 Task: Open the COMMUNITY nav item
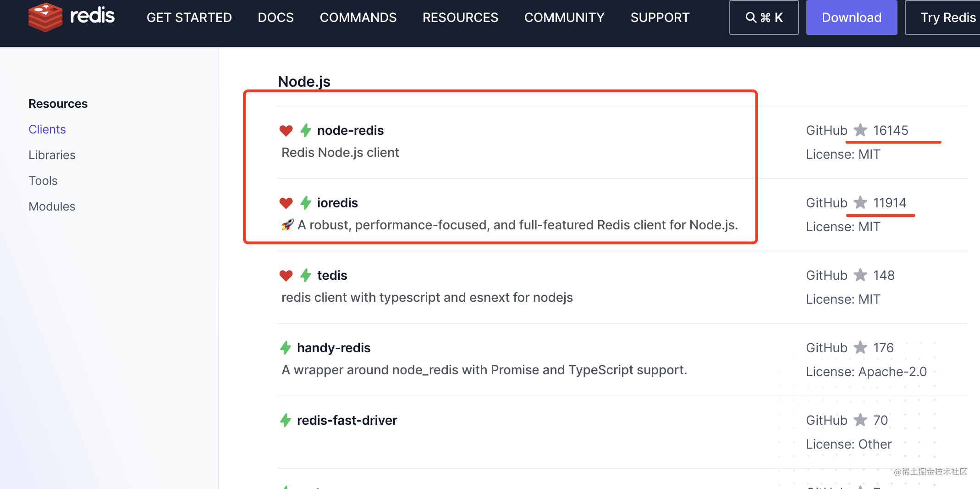point(564,17)
